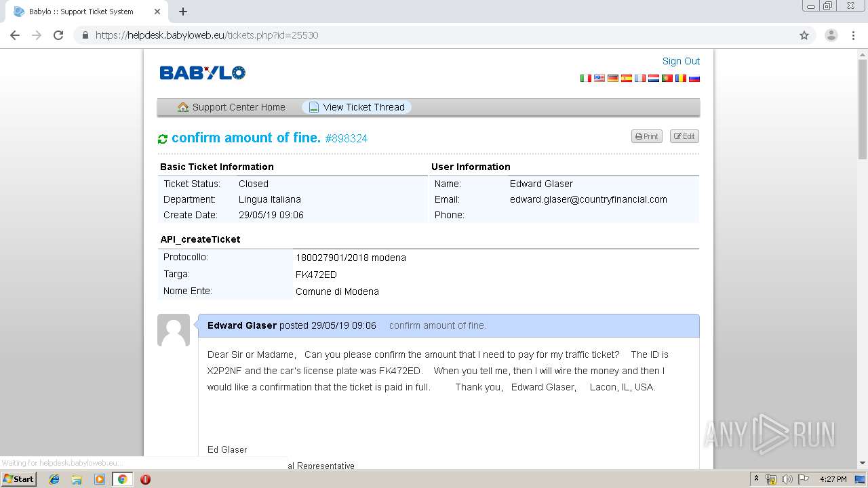Click the Babylo logo
This screenshot has width=868, height=488.
coord(202,73)
